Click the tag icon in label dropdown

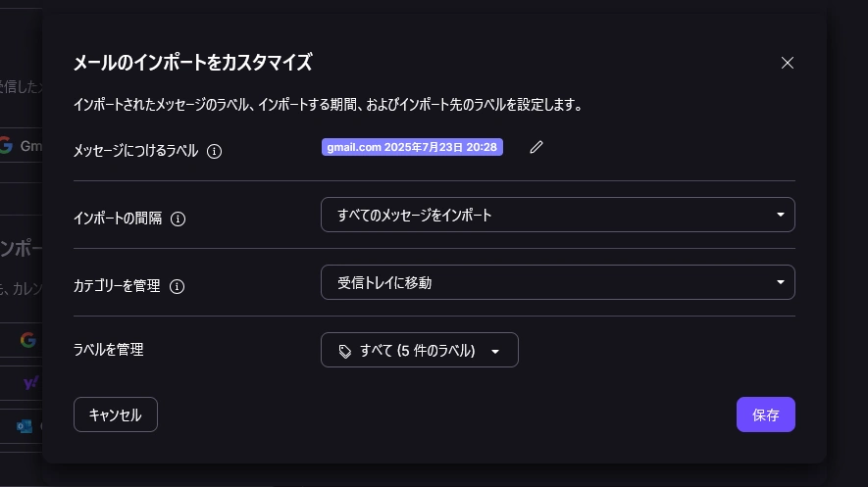(345, 351)
